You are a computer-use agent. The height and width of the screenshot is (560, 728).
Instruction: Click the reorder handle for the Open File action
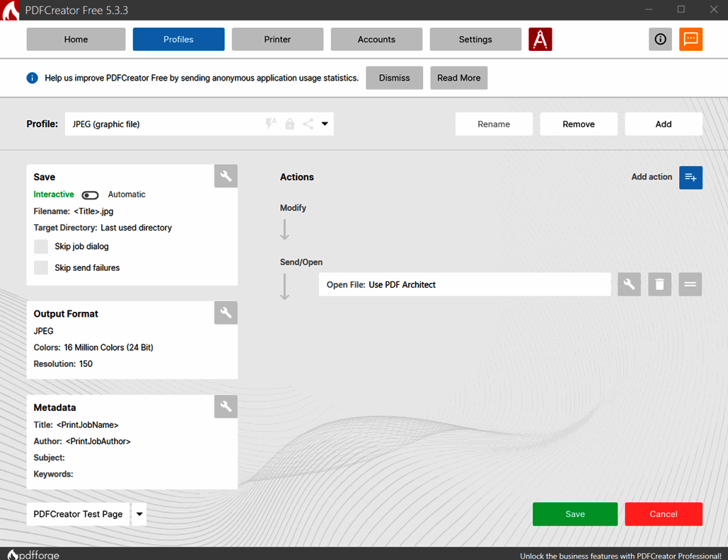pyautogui.click(x=691, y=284)
